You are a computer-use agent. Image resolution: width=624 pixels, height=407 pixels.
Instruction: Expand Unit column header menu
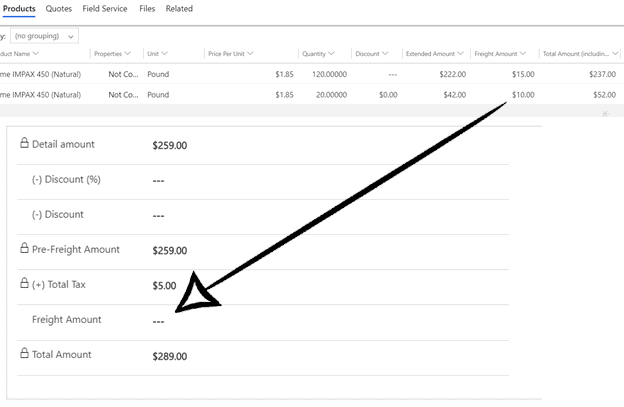click(x=164, y=53)
